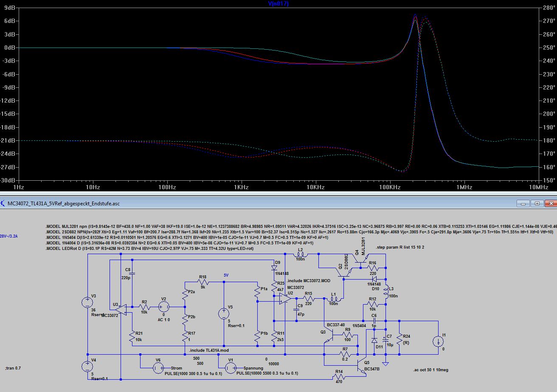Select the L3 inductor symbol
This screenshot has height=392, width=557.
[x=385, y=291]
